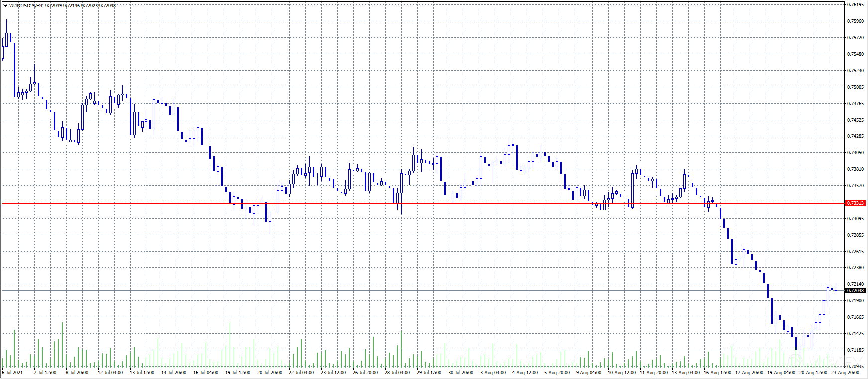Screen dimensions: 868x379
Task: Click the 22 Jul 04:00 time label
Action: pyautogui.click(x=301, y=373)
